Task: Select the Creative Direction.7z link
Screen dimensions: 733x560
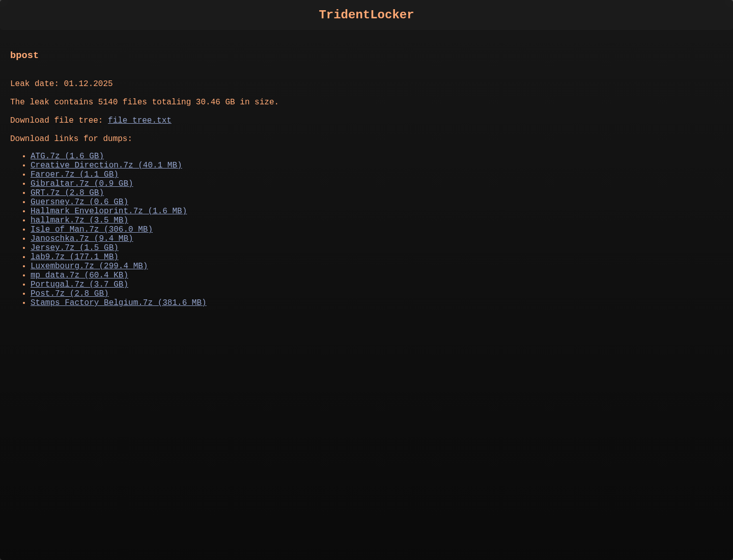Action: tap(106, 165)
